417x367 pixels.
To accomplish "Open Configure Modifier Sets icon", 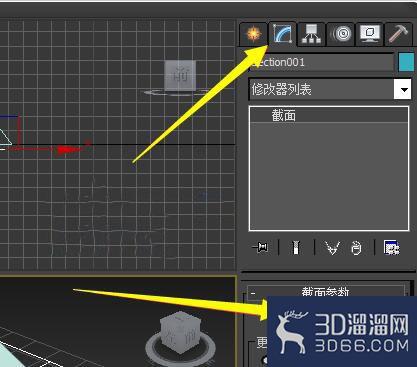I will (391, 248).
